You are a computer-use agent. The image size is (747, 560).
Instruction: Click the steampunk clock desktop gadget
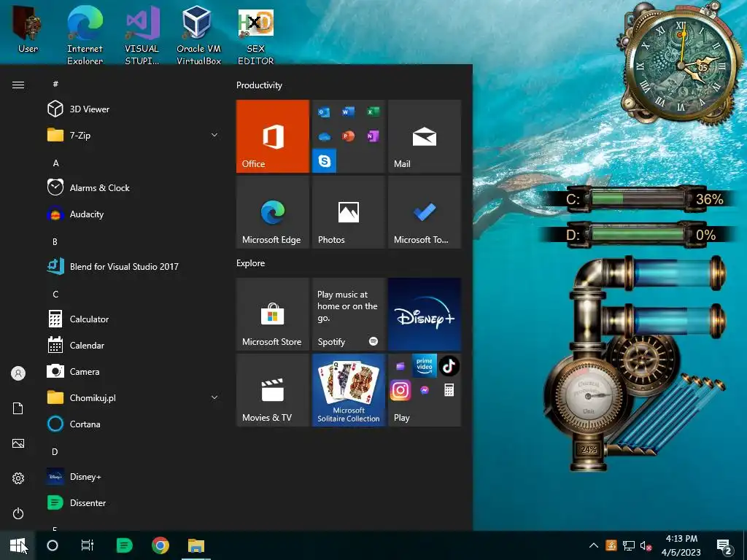pos(682,66)
